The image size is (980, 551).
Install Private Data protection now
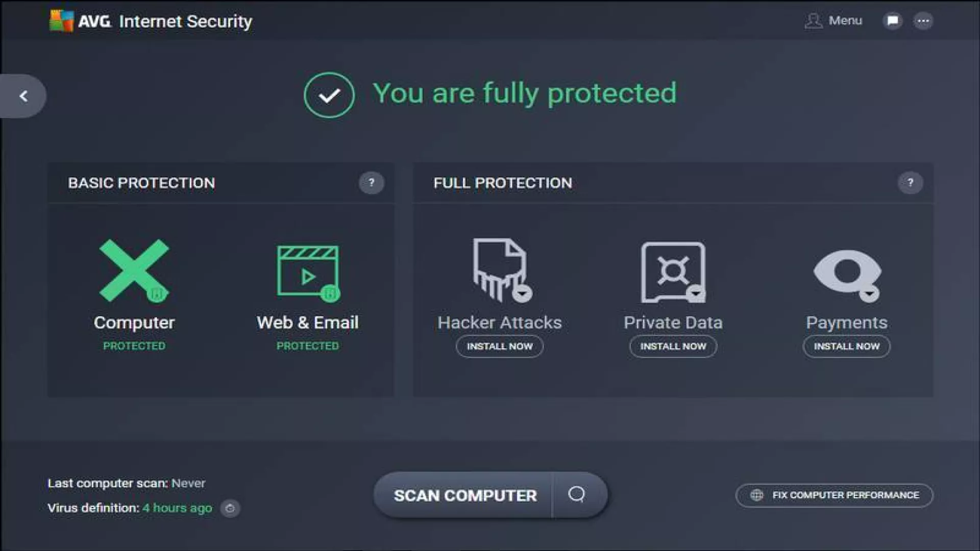(x=673, y=346)
